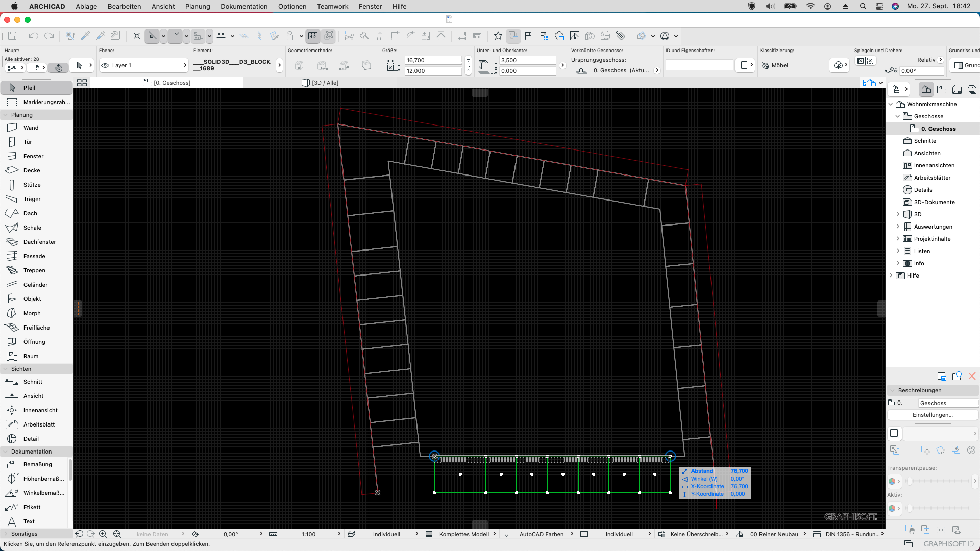Toggle the grid snap icon in toolbar

click(x=221, y=36)
